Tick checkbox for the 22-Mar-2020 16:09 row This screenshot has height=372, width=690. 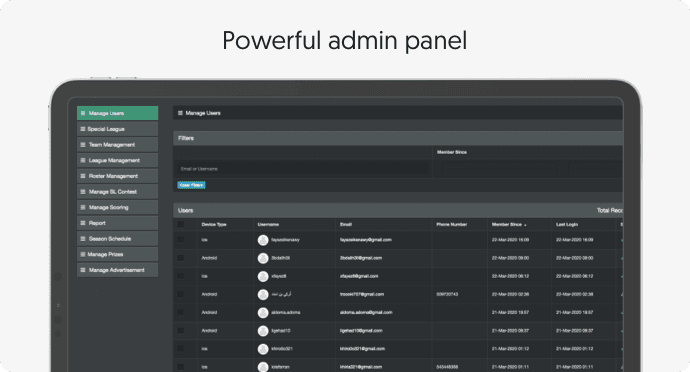pyautogui.click(x=180, y=239)
